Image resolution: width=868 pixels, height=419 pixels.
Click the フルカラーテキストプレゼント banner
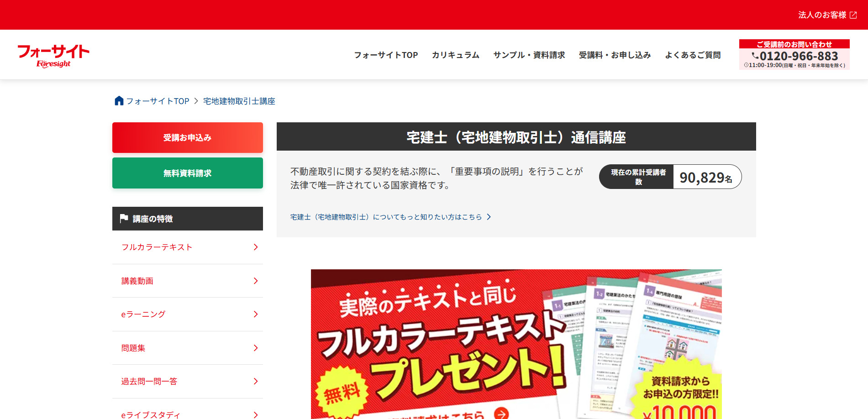pos(516,344)
